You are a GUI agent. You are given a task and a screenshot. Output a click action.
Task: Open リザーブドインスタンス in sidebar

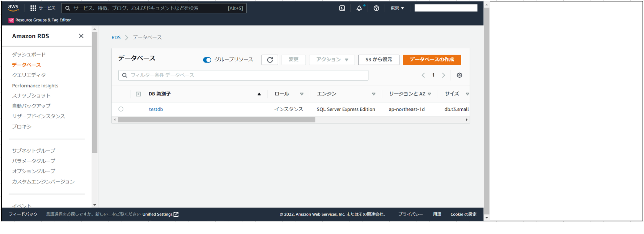coord(38,116)
